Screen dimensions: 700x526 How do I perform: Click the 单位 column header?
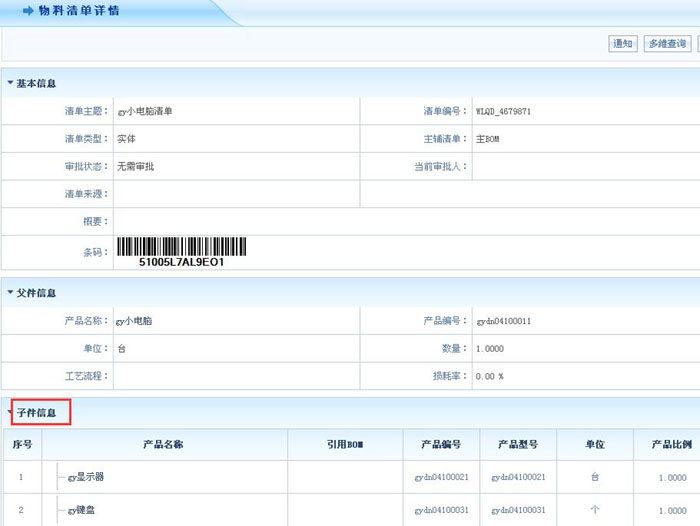coord(595,444)
